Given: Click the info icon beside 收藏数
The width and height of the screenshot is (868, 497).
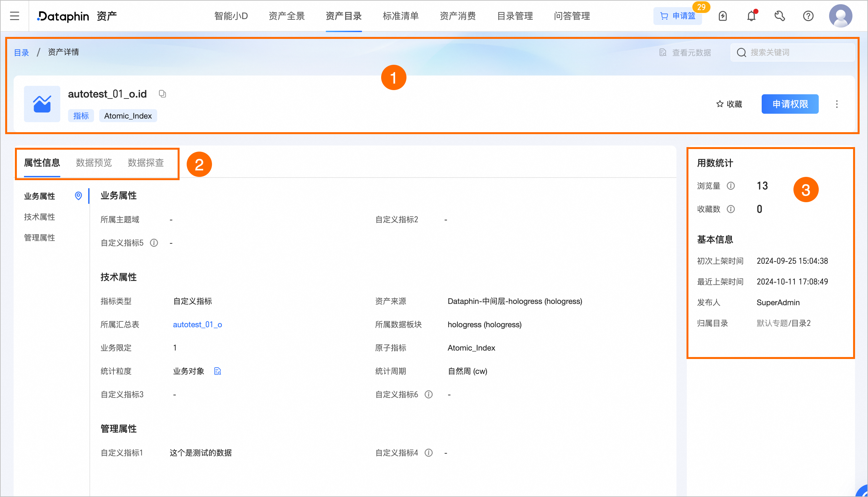Looking at the screenshot, I should (731, 209).
